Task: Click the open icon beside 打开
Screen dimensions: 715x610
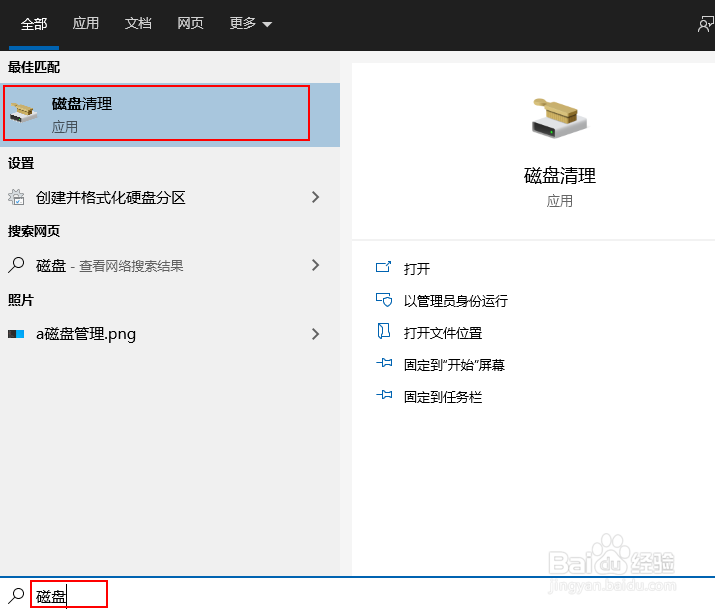Action: click(x=383, y=267)
